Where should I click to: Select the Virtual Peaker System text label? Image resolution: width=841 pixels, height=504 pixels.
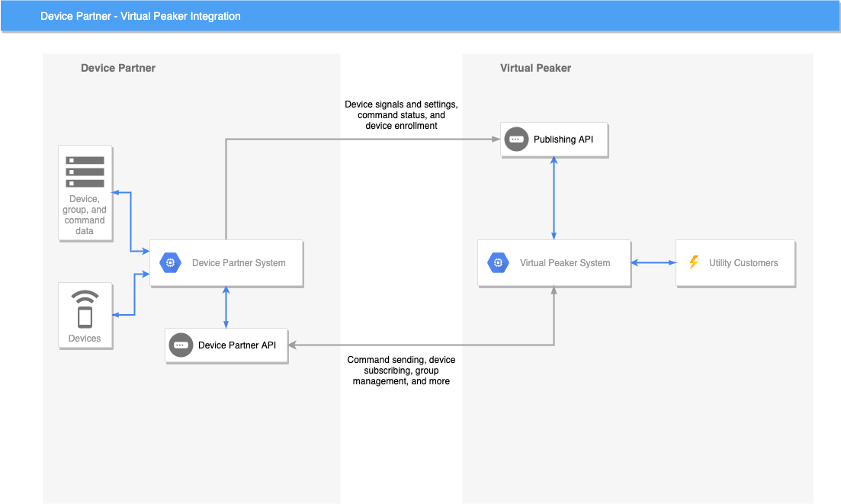tap(565, 263)
